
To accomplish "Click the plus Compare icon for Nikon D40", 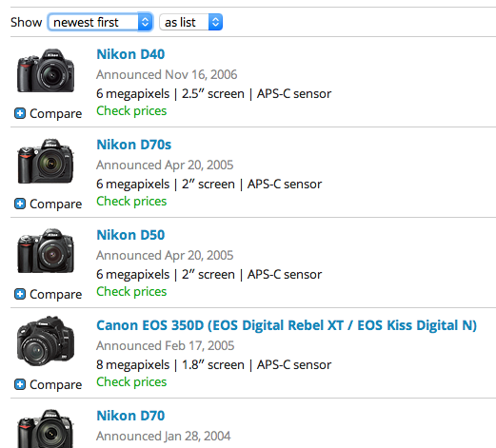I will tap(20, 113).
